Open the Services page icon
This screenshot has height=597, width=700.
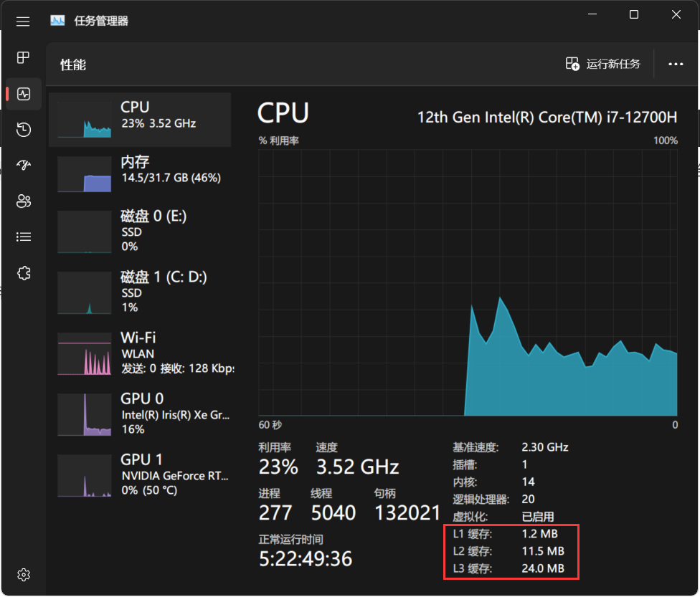point(24,273)
